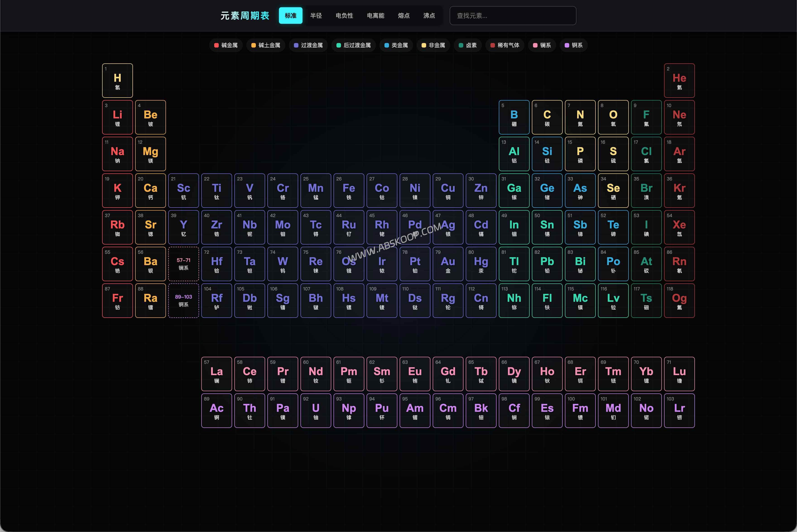The width and height of the screenshot is (797, 532).
Task: Select the Lanthanum (La) element tile
Action: [216, 374]
